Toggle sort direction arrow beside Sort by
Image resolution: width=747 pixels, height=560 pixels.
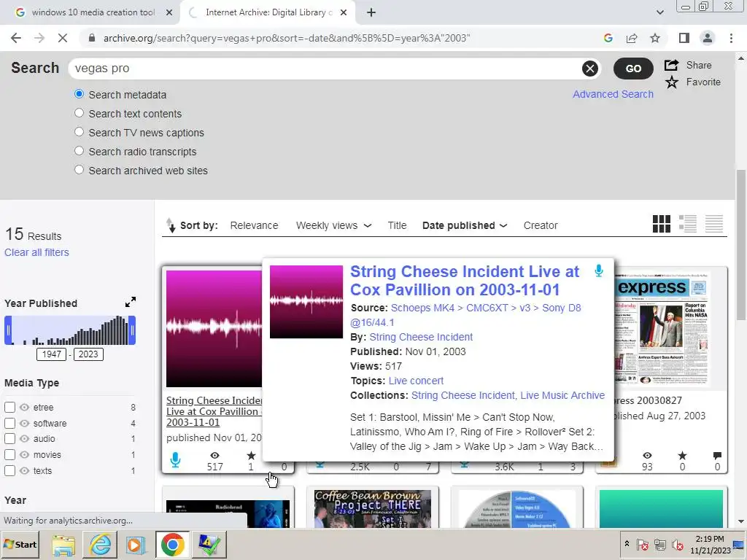coord(171,225)
